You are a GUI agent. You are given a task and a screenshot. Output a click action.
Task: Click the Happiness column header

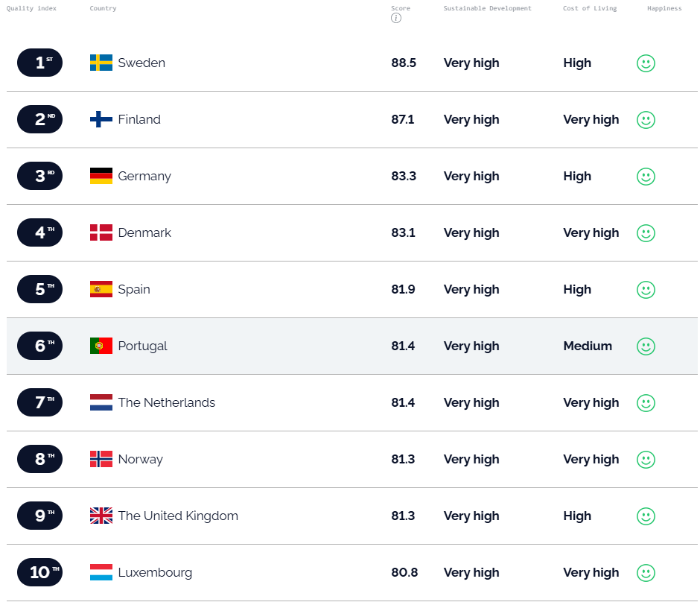pyautogui.click(x=664, y=8)
